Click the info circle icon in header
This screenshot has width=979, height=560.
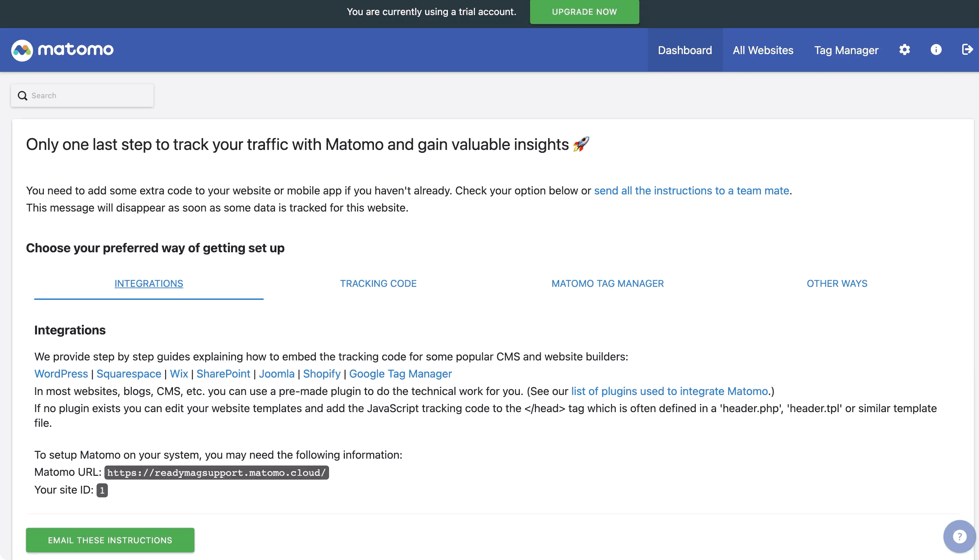coord(936,50)
